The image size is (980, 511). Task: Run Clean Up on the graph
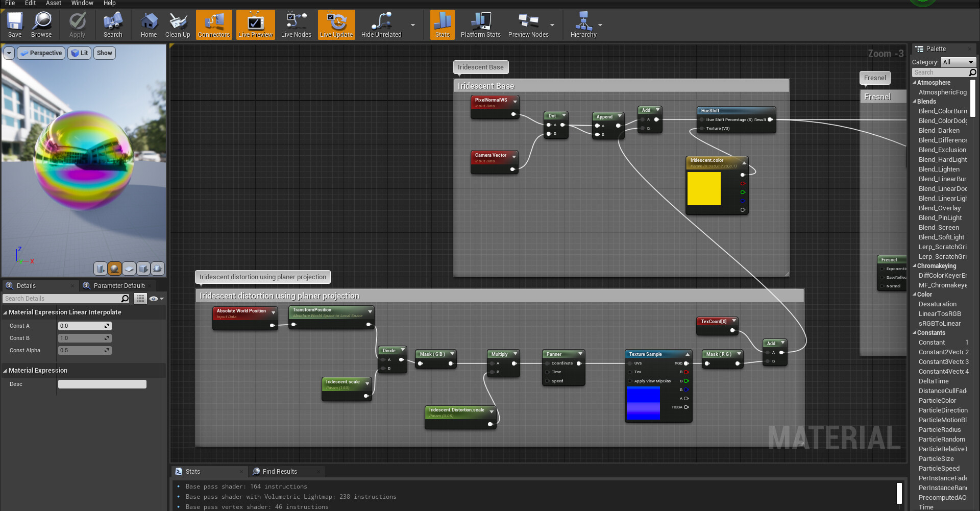click(x=178, y=24)
